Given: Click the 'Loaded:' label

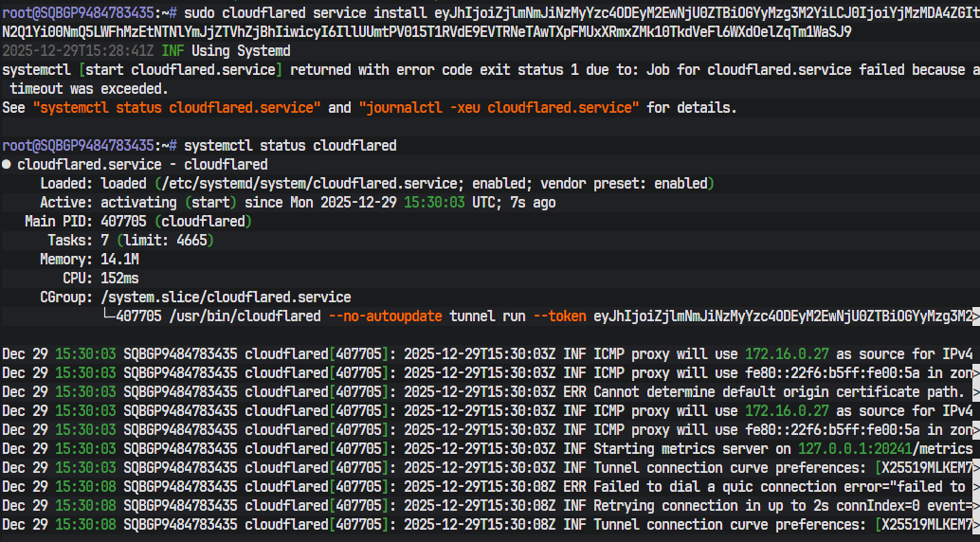Looking at the screenshot, I should [67, 184].
